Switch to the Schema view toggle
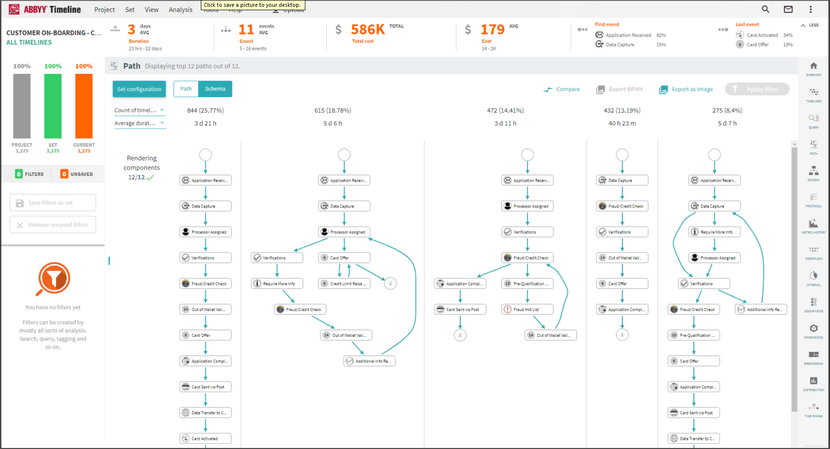The image size is (830, 449). [215, 89]
